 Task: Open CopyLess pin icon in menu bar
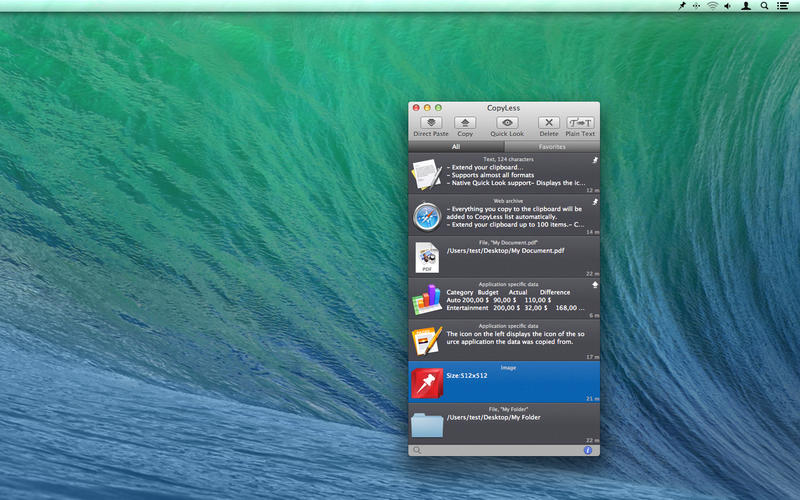click(682, 6)
